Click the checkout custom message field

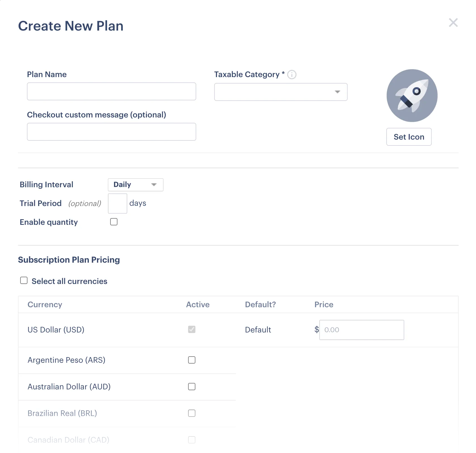click(x=111, y=132)
